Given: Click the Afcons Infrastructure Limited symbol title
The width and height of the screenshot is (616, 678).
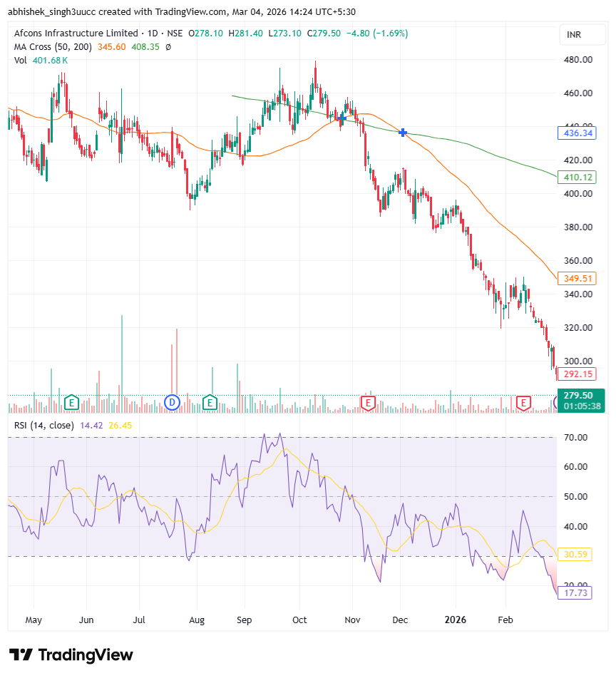Looking at the screenshot, I should click(76, 34).
